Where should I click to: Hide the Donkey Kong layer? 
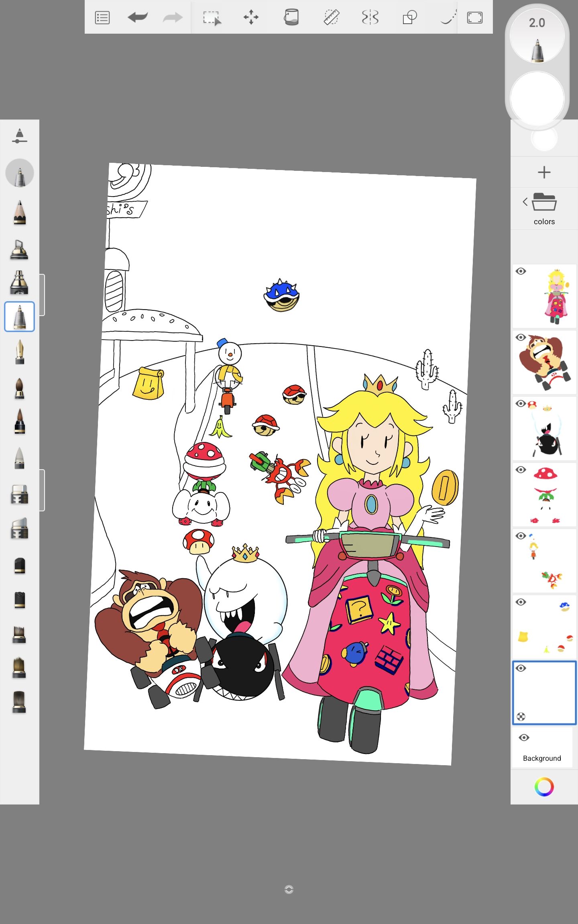coord(521,337)
